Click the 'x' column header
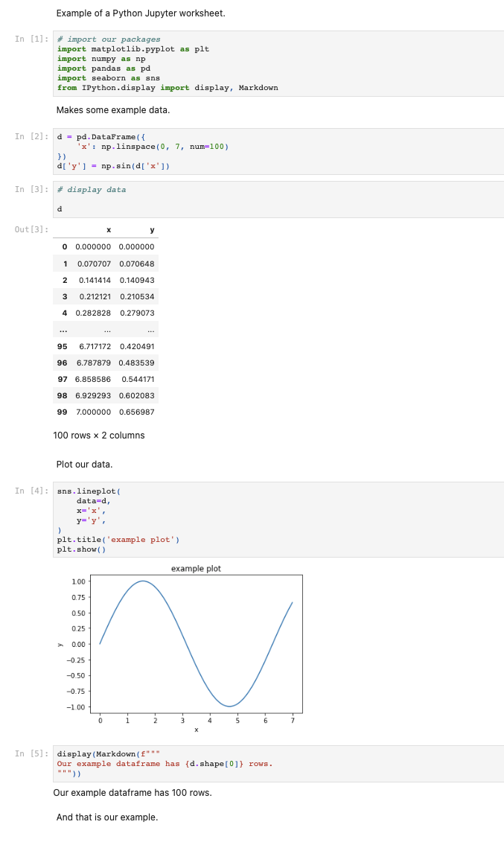504x842 pixels. tap(109, 230)
